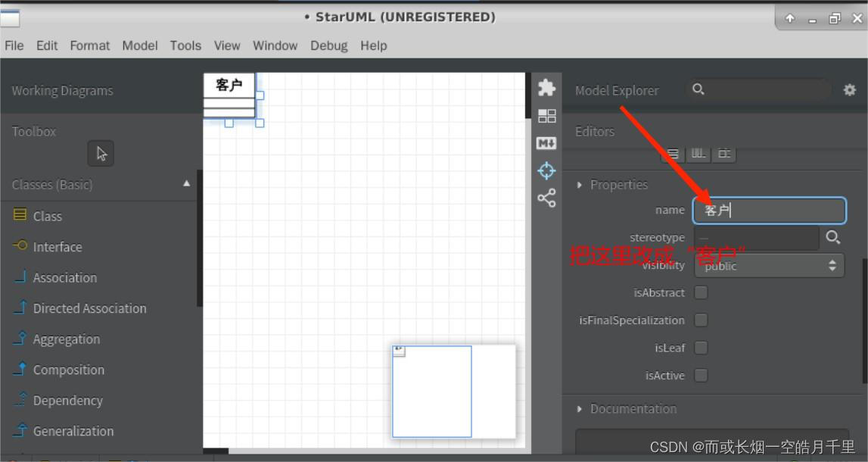This screenshot has width=868, height=462.
Task: Open the Edit menu
Action: 47,45
